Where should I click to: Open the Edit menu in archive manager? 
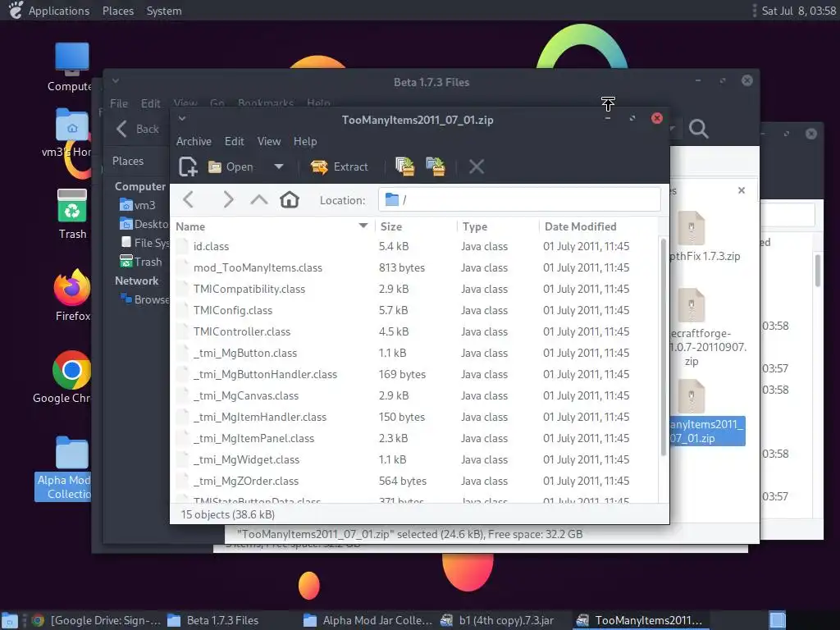pos(234,141)
